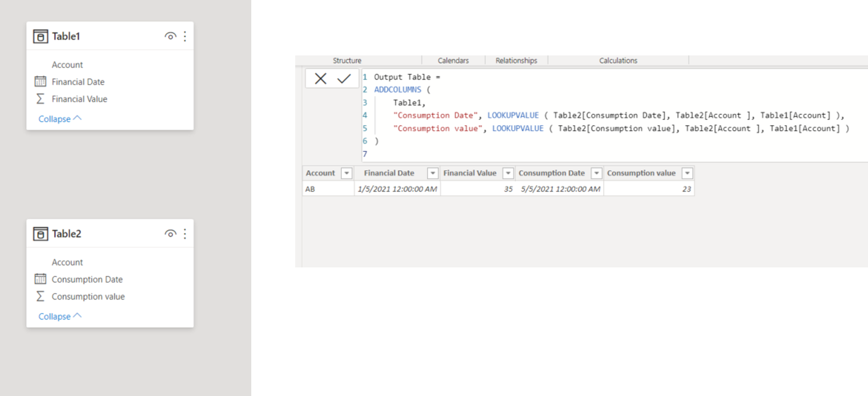Click LOOKUPVALUE on formula line 4

(513, 115)
